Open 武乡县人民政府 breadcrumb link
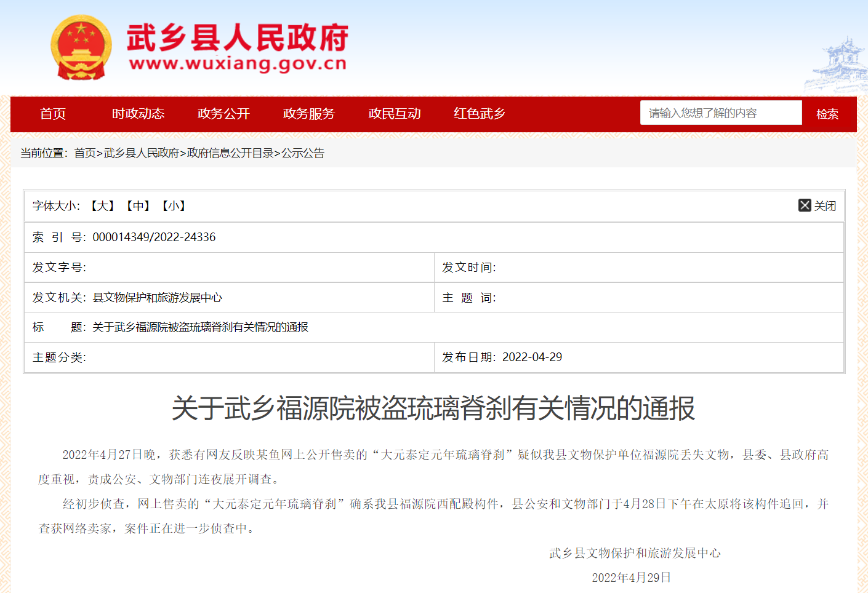Image resolution: width=868 pixels, height=593 pixels. (x=142, y=153)
